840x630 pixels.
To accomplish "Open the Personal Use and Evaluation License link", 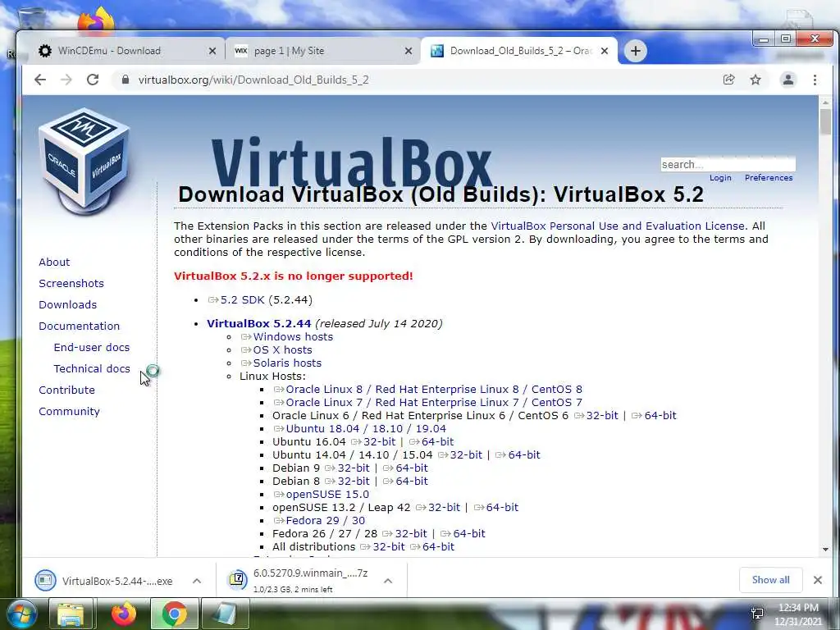I will [x=618, y=226].
